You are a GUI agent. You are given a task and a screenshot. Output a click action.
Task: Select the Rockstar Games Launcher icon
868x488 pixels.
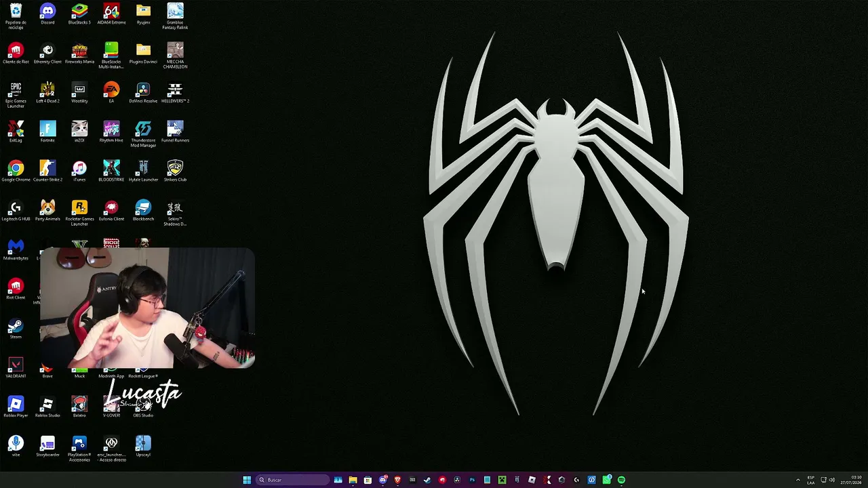click(x=79, y=213)
